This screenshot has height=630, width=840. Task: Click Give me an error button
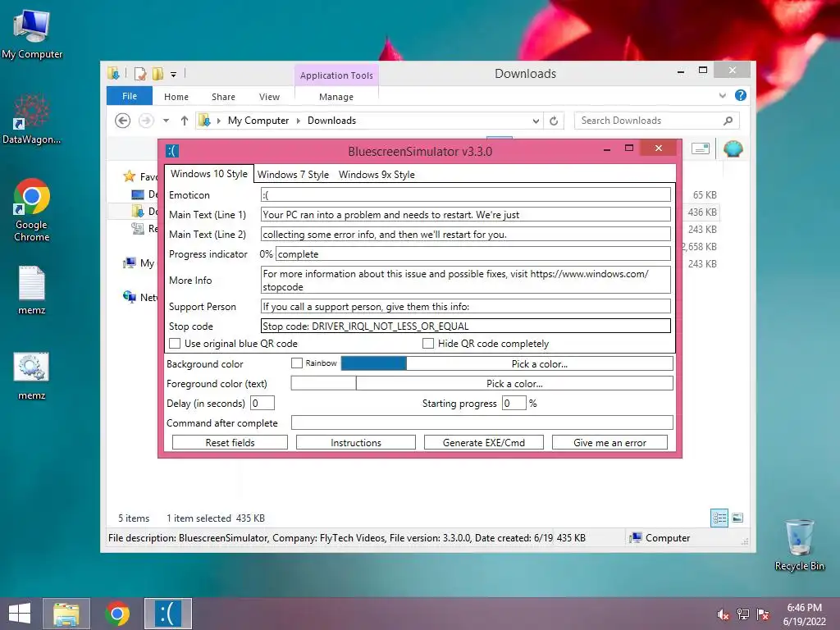tap(609, 442)
